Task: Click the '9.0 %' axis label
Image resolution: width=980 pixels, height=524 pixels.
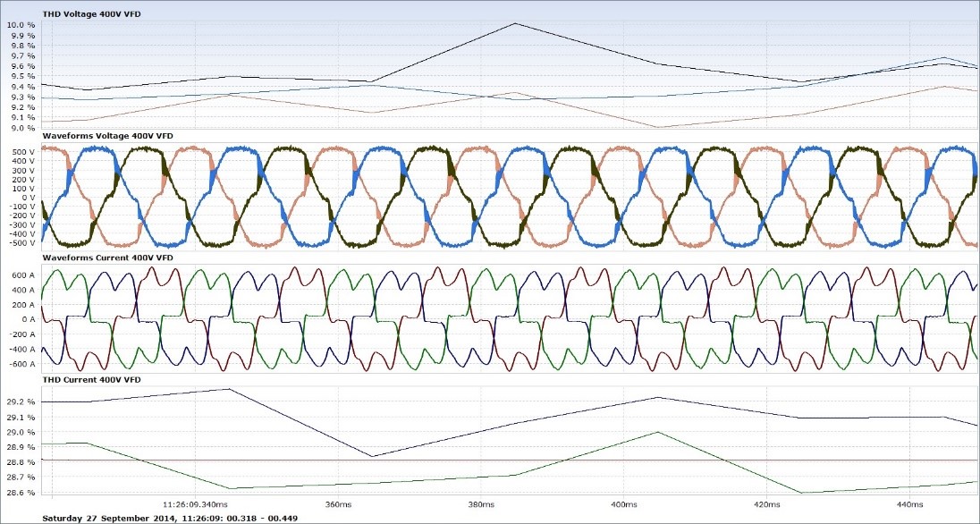Action: click(x=21, y=128)
